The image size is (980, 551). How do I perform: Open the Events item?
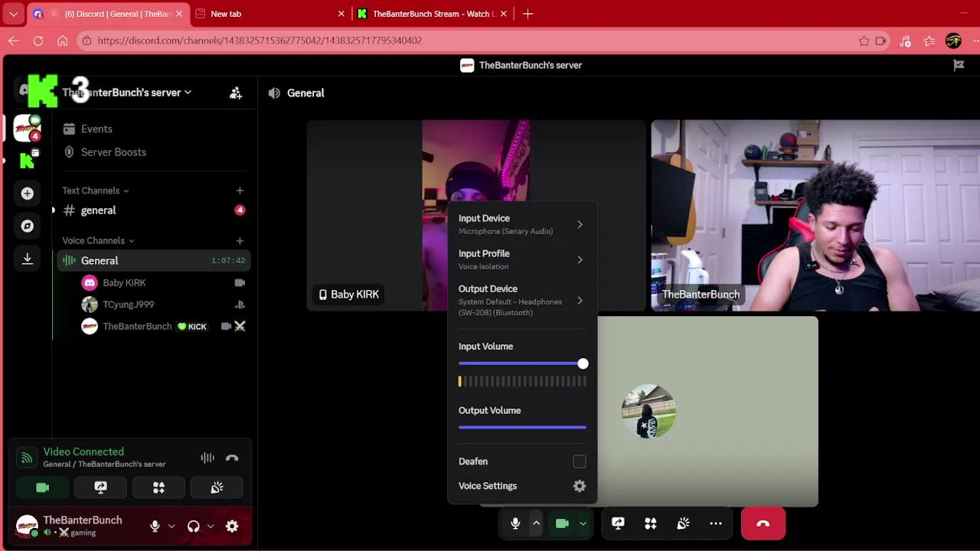pyautogui.click(x=153, y=129)
